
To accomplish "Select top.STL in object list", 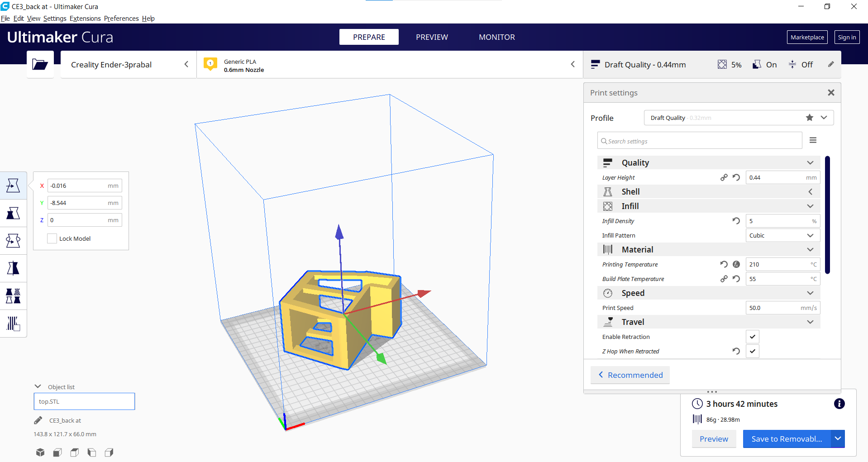I will [x=84, y=401].
